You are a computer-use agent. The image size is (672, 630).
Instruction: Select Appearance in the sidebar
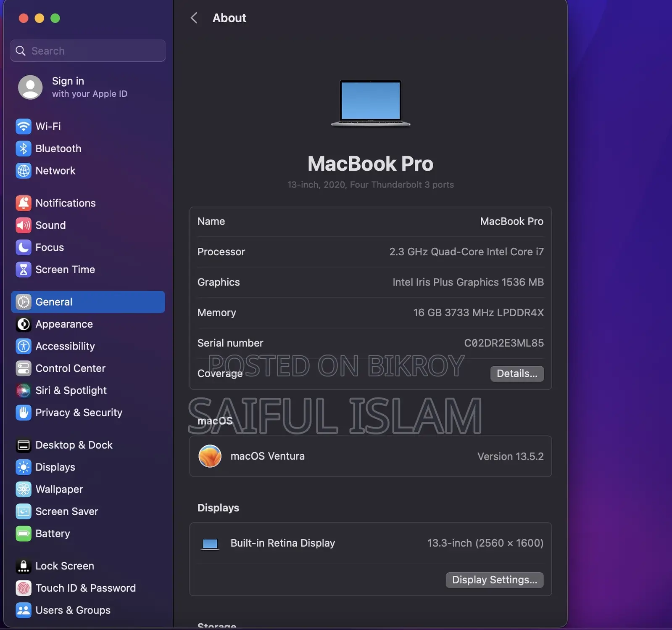[x=88, y=324]
